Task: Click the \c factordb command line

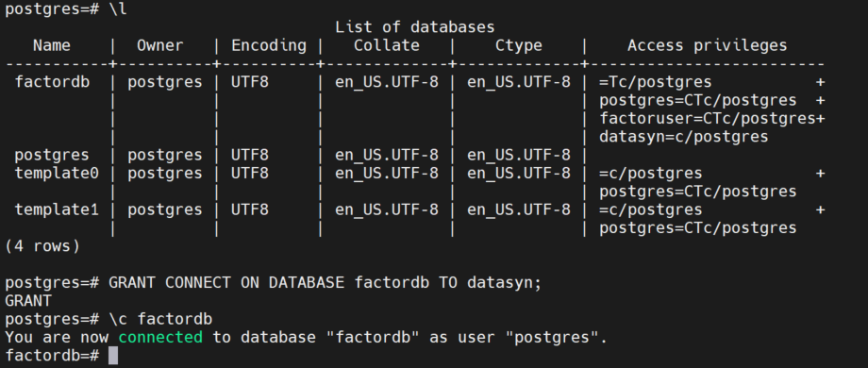Action: (108, 319)
